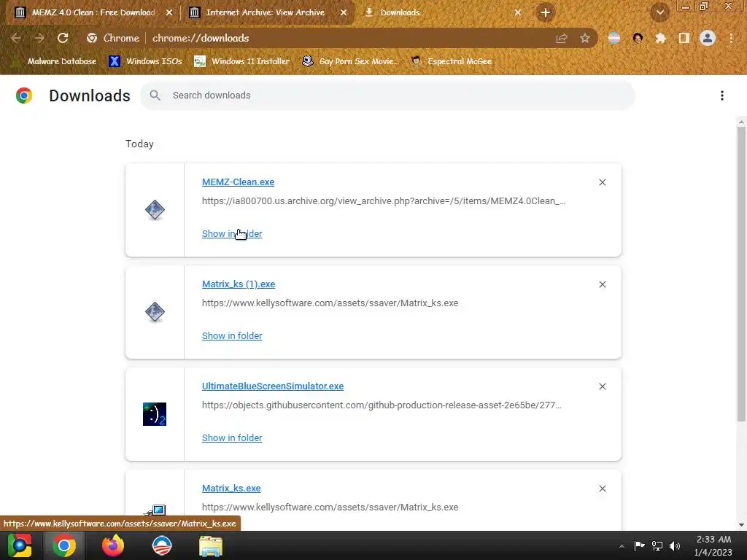This screenshot has height=560, width=747.
Task: Click the githubusercontent URL of UltimateBlueScreenSimulator.exe
Action: coord(382,405)
